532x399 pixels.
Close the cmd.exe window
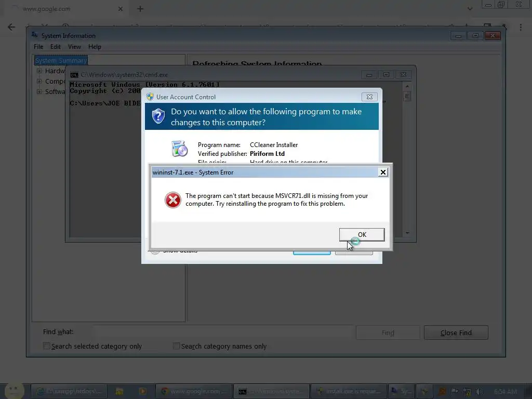click(403, 75)
